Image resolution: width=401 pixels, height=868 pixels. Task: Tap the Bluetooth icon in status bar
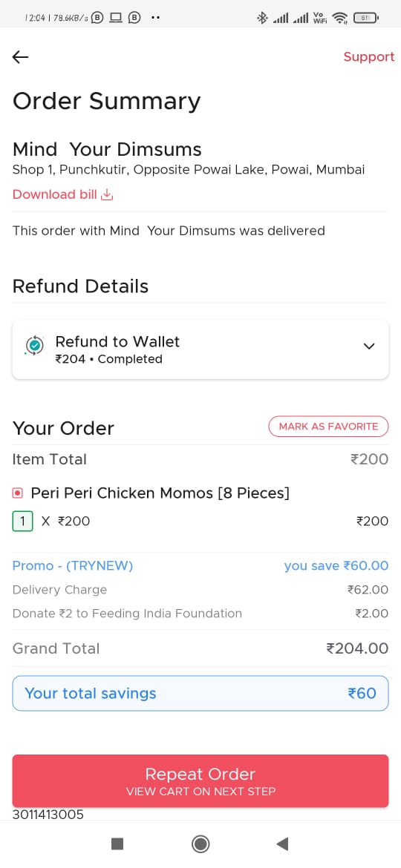(x=262, y=18)
